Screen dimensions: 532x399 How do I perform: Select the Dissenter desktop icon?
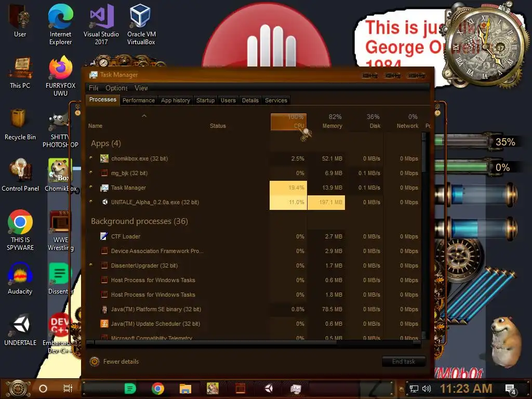pyautogui.click(x=60, y=278)
